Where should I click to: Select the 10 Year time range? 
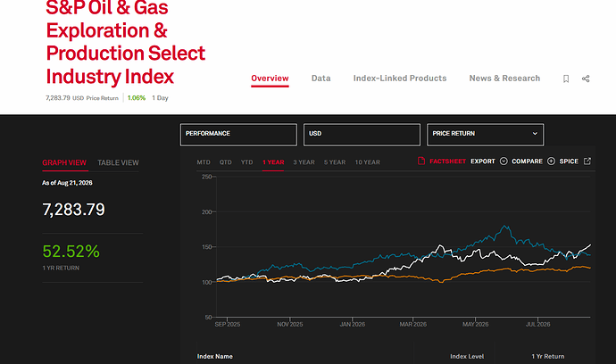[367, 162]
